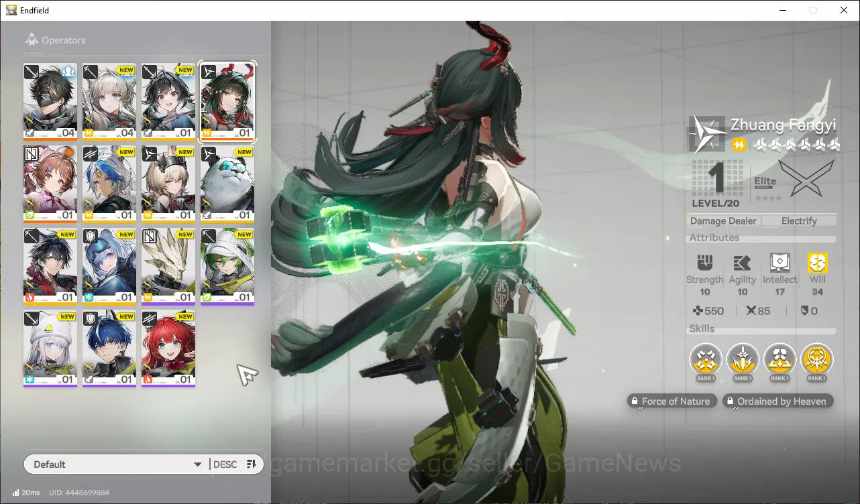Open the Default sort dropdown
The image size is (860, 504).
(x=117, y=464)
